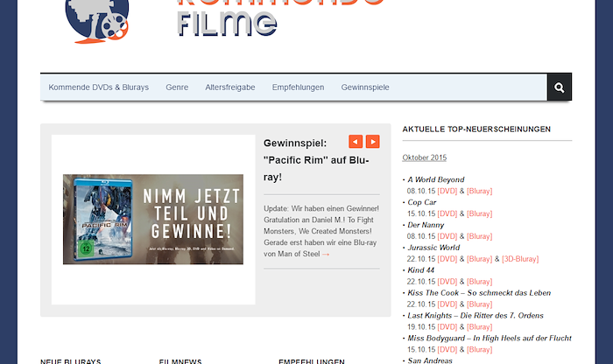Open Kommende DVDs & Blurays menu
This screenshot has width=613, height=364.
(x=98, y=87)
